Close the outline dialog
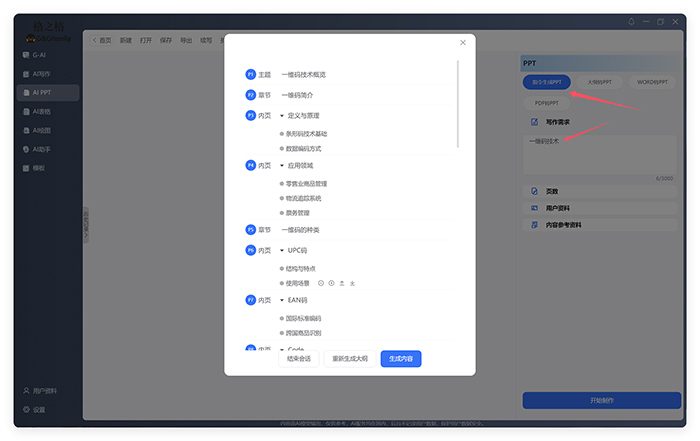Viewport: 700px width, 441px height. (462, 43)
